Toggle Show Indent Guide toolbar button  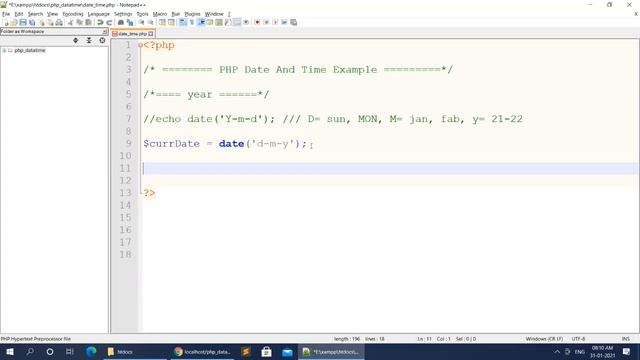pos(201,22)
